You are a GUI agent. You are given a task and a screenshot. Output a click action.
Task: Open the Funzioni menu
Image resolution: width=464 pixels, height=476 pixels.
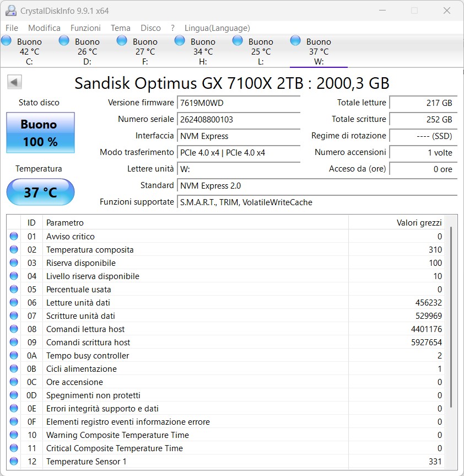click(x=85, y=28)
